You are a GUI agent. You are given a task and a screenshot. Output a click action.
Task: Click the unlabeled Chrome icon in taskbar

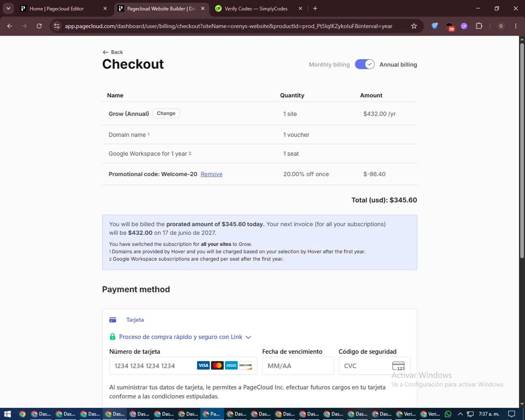(x=22, y=414)
